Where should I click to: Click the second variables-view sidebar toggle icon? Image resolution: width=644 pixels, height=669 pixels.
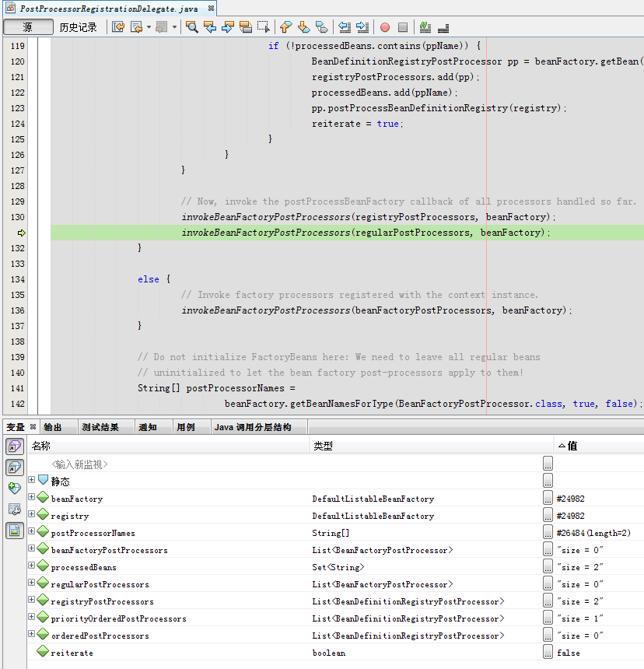(15, 468)
